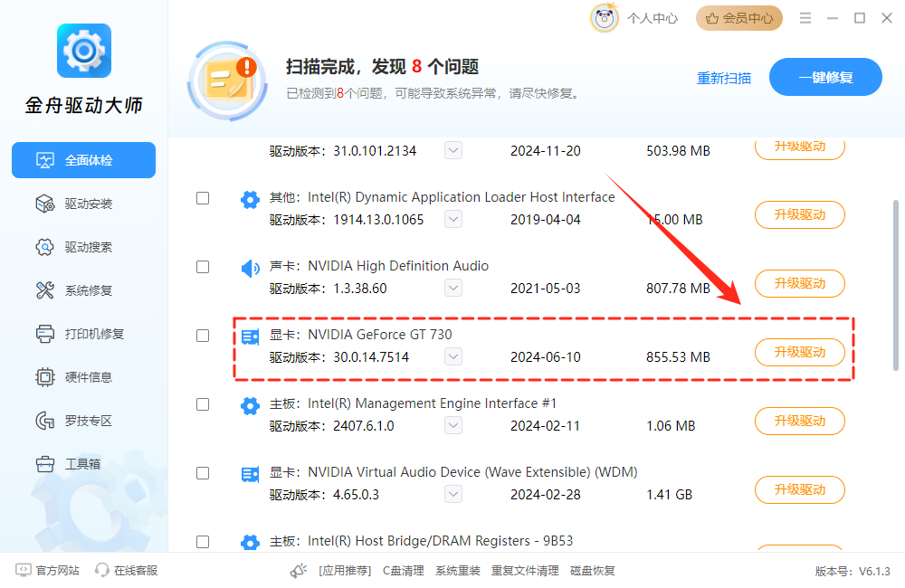
Task: Open the 硬件信息 sidebar tab
Action: click(83, 377)
